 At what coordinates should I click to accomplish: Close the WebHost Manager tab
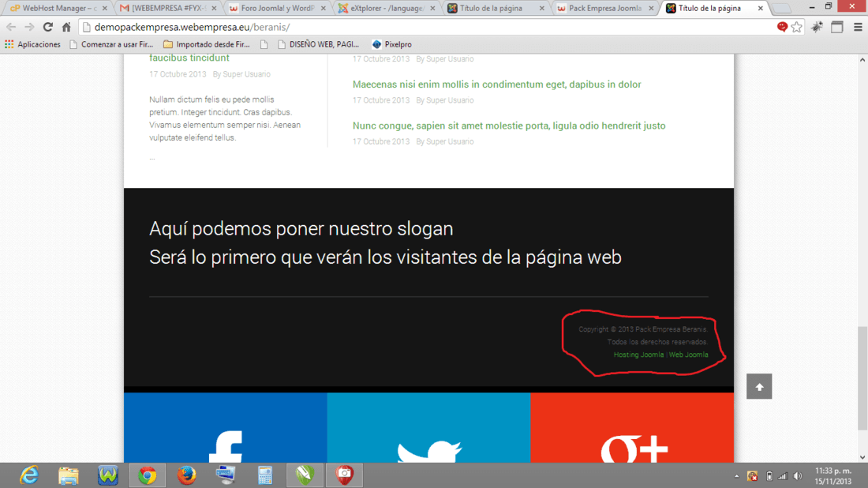[x=105, y=9]
